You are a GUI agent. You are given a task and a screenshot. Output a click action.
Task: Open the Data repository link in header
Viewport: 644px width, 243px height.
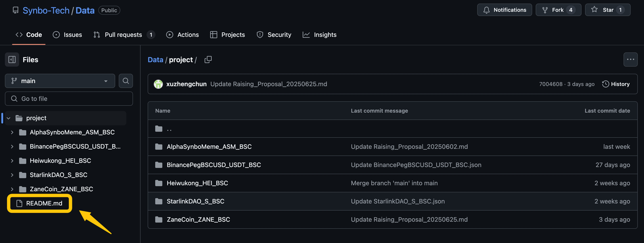(x=85, y=10)
